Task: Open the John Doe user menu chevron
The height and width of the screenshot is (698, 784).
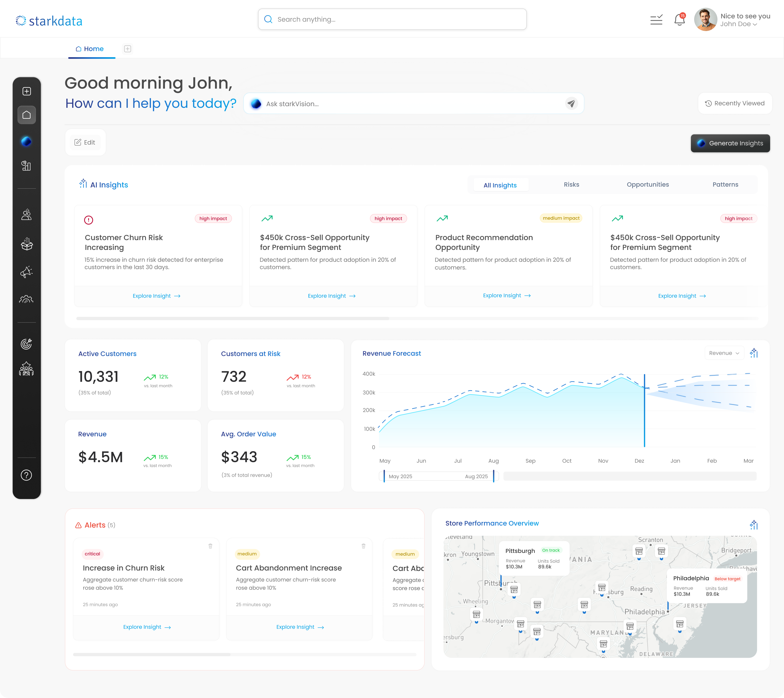Action: (755, 25)
